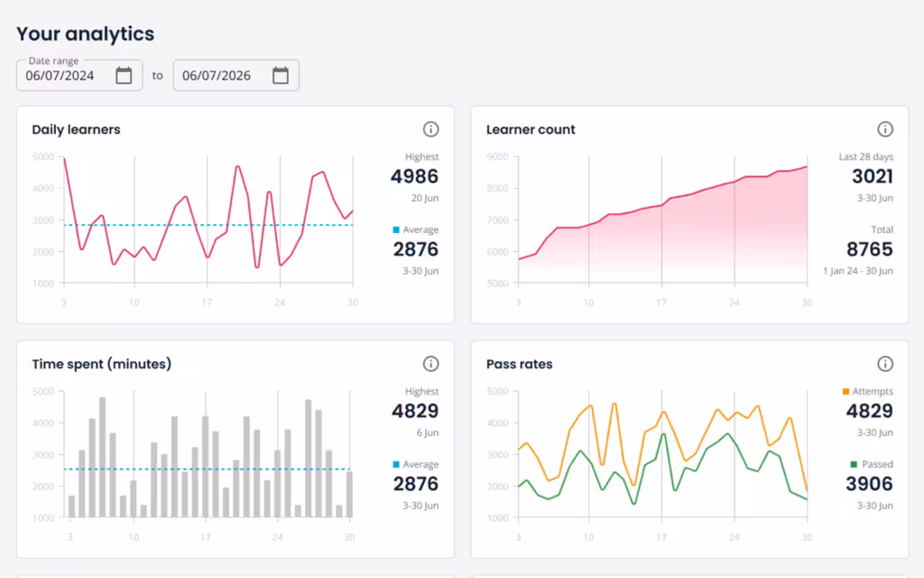Click the 1 Jan 24 - 30 Jun range text
Viewport: 924px width, 578px height.
(x=858, y=271)
